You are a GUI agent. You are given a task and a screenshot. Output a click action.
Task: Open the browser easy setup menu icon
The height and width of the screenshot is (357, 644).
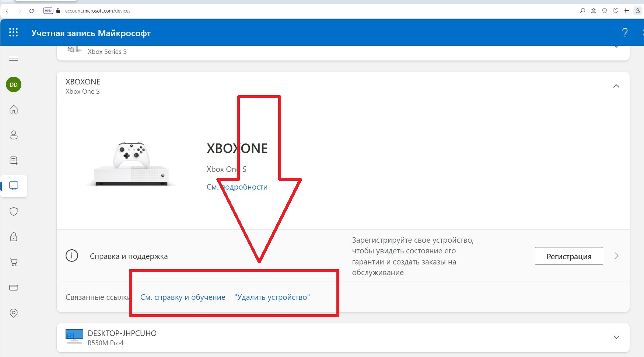click(x=627, y=11)
